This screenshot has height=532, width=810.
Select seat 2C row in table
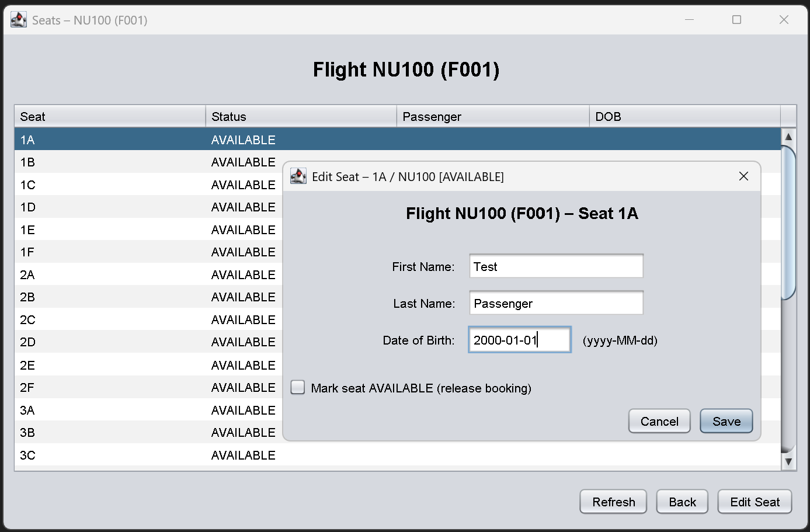point(146,320)
